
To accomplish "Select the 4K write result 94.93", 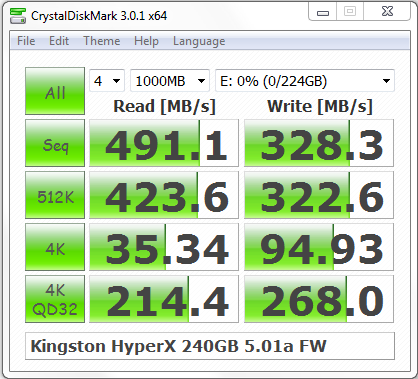I will [319, 247].
